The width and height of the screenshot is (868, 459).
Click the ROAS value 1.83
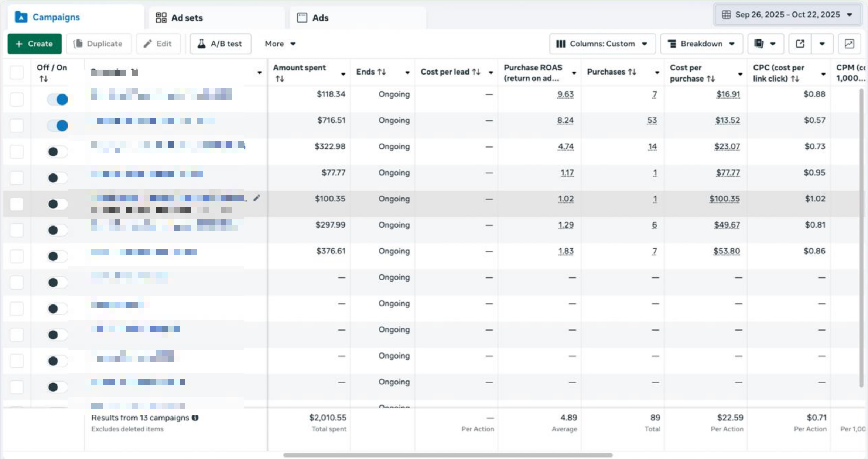pyautogui.click(x=566, y=251)
